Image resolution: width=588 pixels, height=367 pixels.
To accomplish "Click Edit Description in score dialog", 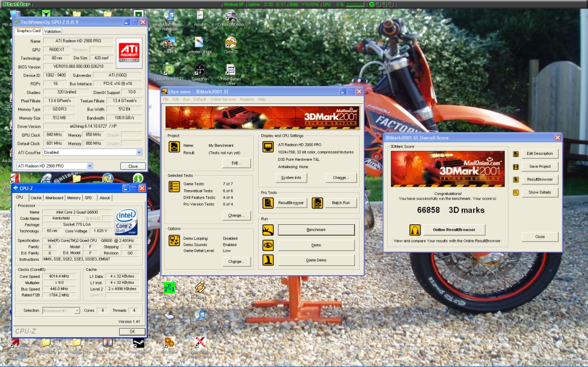I will [x=540, y=154].
